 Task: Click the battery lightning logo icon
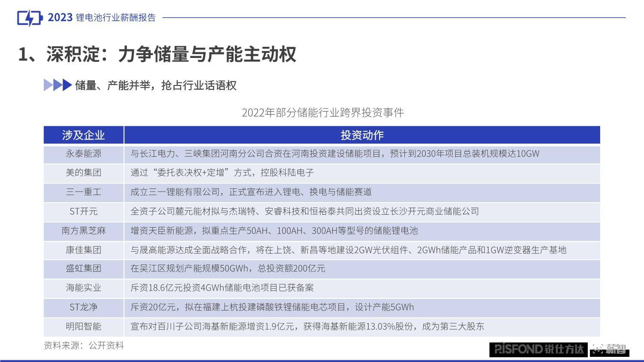30,18
